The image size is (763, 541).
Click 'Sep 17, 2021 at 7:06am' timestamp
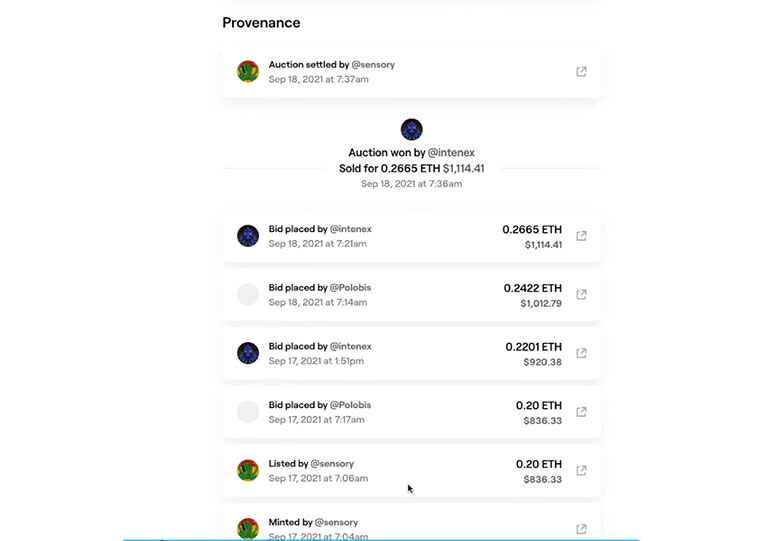[x=318, y=478]
